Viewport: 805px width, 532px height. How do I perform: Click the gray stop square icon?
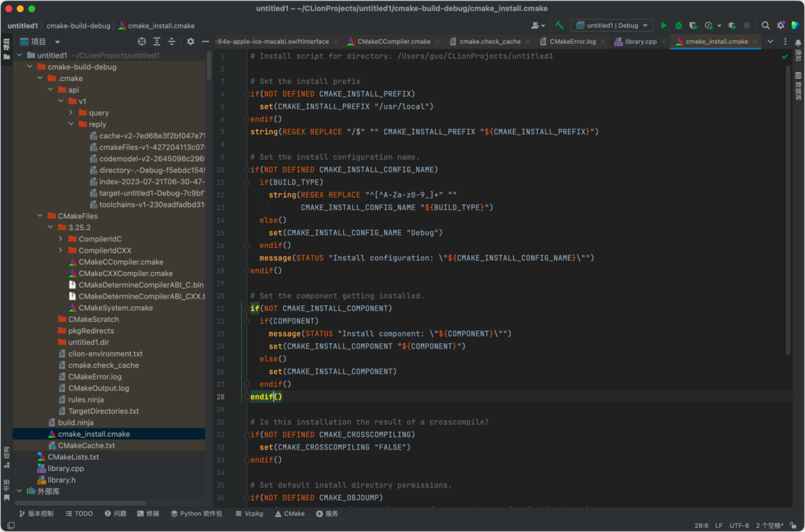tap(747, 25)
